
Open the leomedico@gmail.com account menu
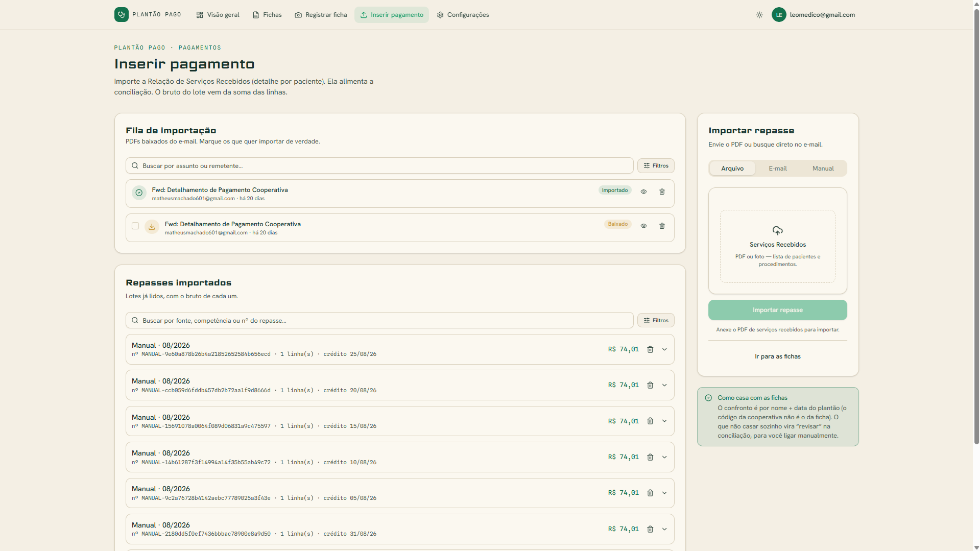click(822, 15)
